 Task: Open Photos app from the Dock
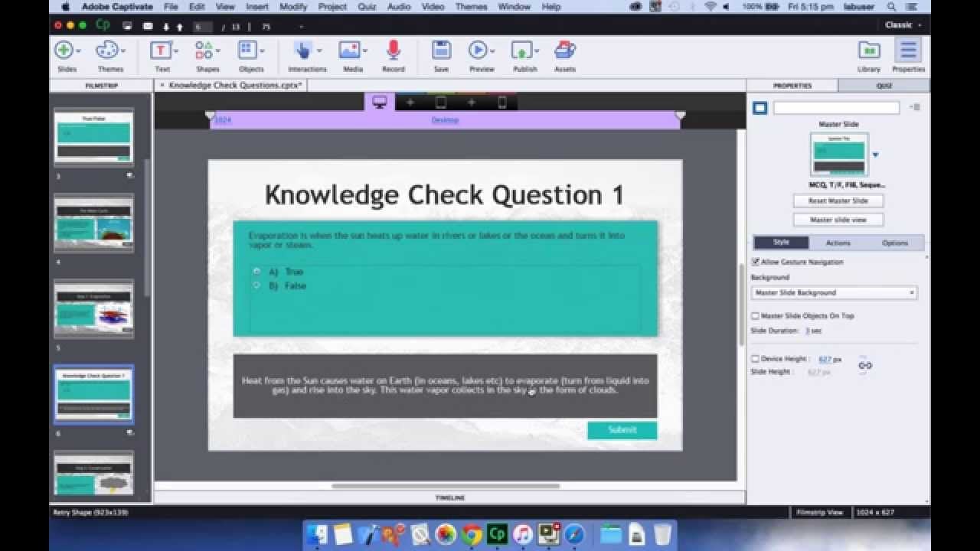(446, 534)
